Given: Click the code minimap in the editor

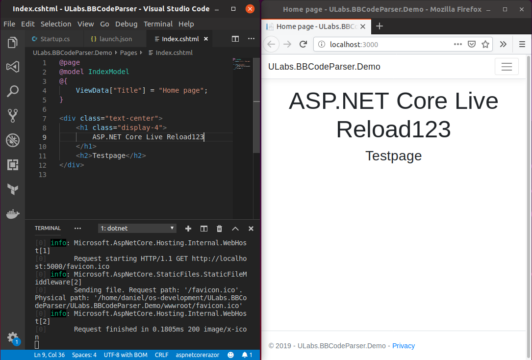Looking at the screenshot, I should (242, 64).
